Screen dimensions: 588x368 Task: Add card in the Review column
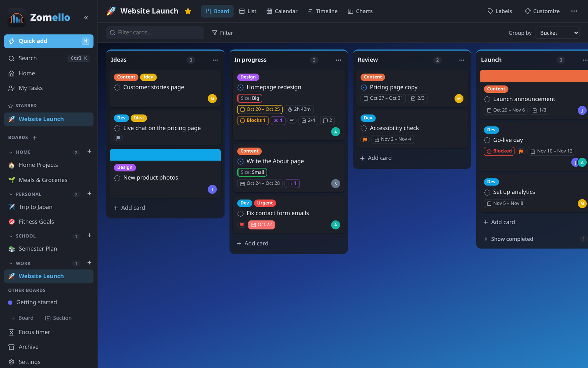[376, 158]
